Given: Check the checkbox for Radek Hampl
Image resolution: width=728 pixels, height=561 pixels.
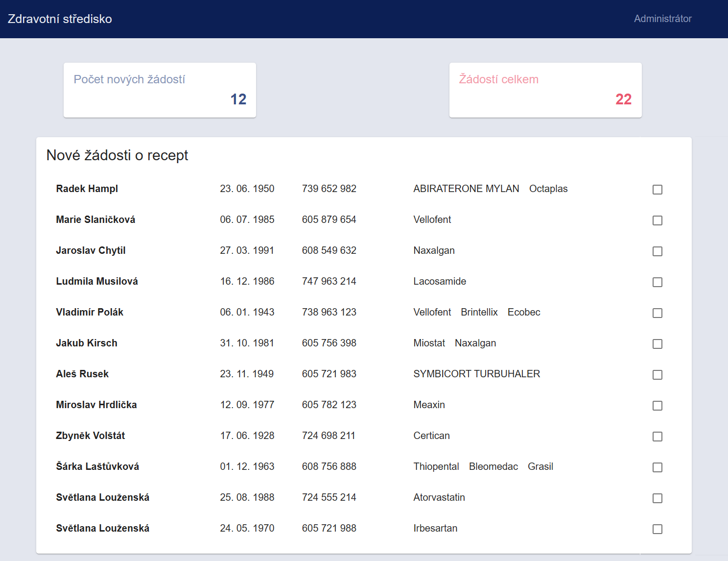Looking at the screenshot, I should pyautogui.click(x=657, y=190).
